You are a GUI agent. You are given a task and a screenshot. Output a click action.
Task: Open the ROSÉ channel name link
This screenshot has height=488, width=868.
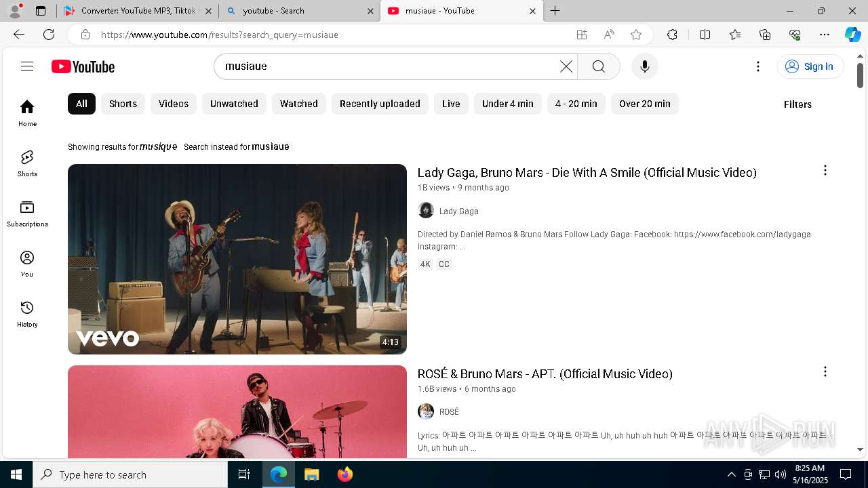point(449,412)
